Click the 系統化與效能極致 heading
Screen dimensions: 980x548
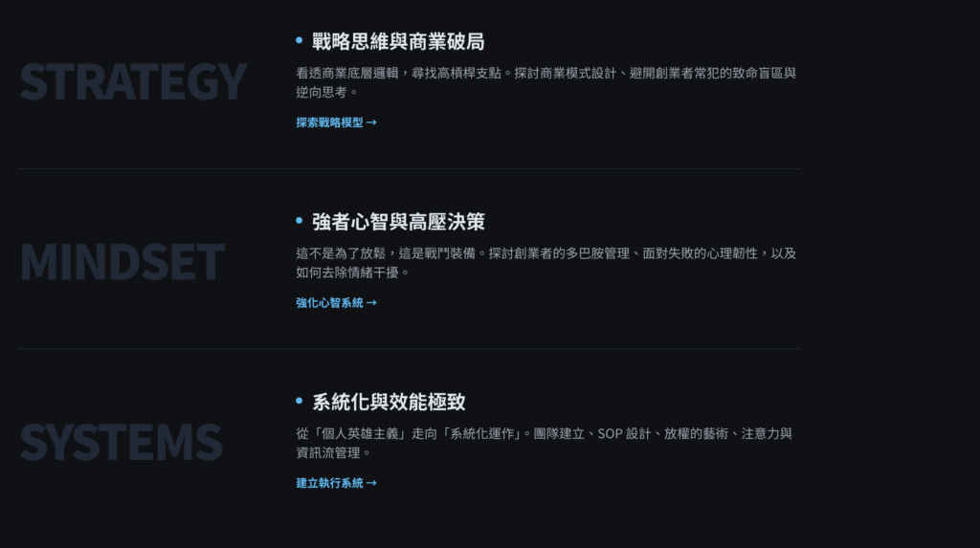pyautogui.click(x=389, y=402)
